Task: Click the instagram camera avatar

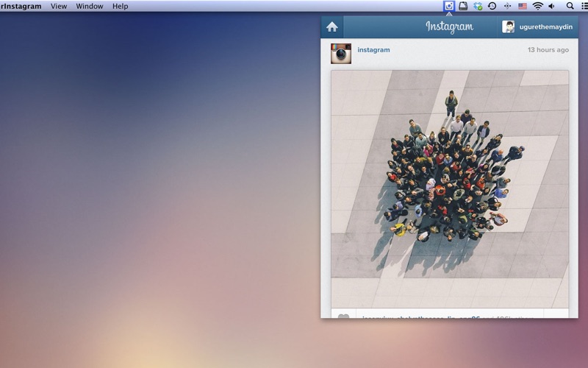Action: (341, 53)
